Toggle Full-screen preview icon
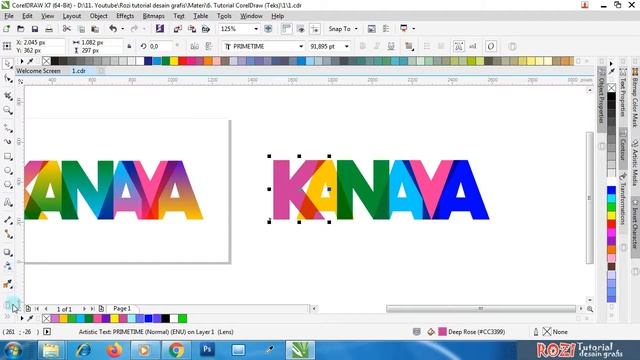The width and height of the screenshot is (640, 360). click(268, 29)
